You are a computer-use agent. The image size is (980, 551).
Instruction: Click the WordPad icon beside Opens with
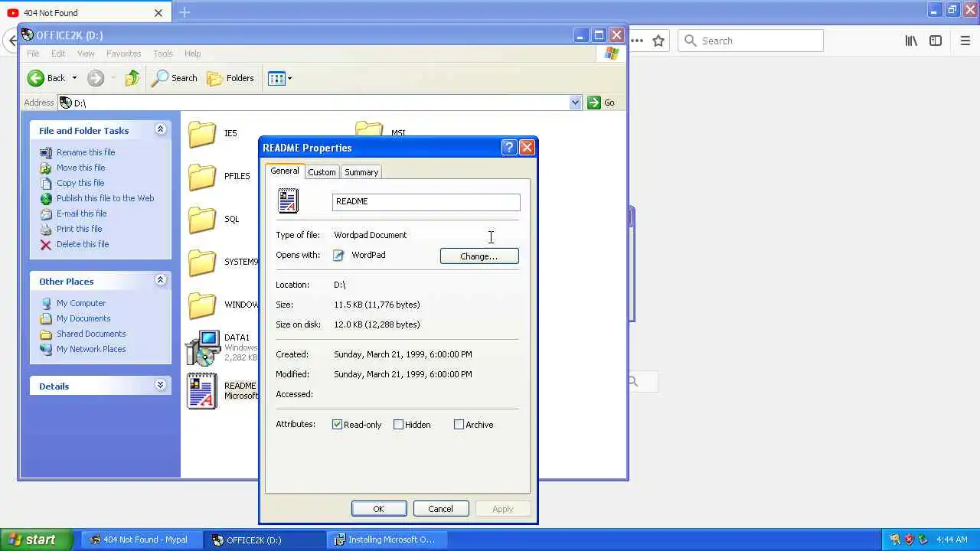click(x=338, y=256)
